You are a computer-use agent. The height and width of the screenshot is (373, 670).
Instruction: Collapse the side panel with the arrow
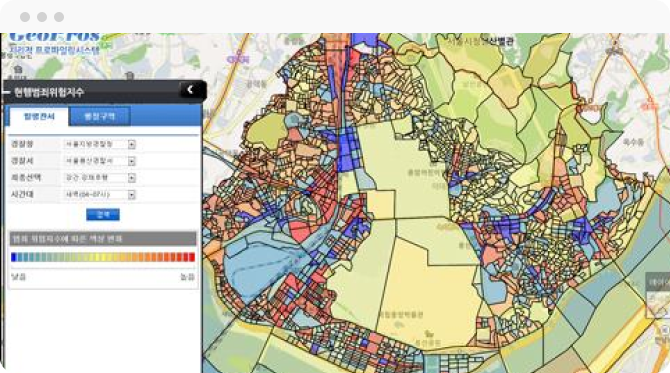(191, 90)
